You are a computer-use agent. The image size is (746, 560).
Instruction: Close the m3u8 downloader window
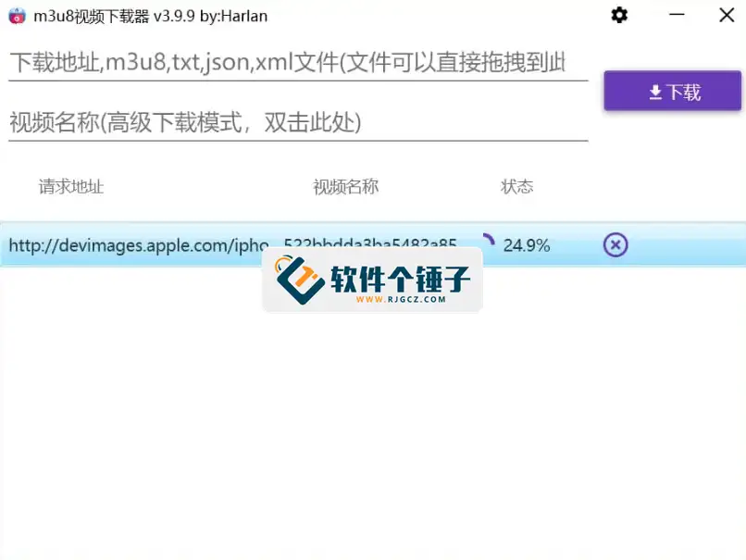(724, 15)
